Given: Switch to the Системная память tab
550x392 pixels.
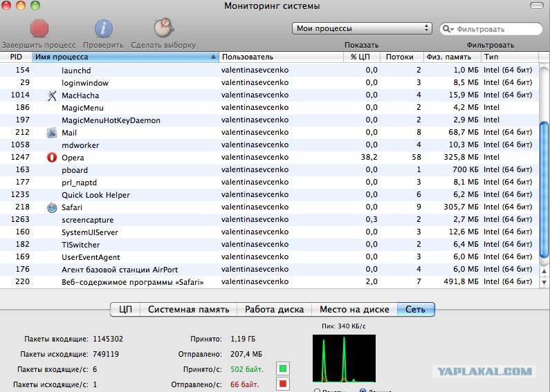Looking at the screenshot, I should (188, 309).
